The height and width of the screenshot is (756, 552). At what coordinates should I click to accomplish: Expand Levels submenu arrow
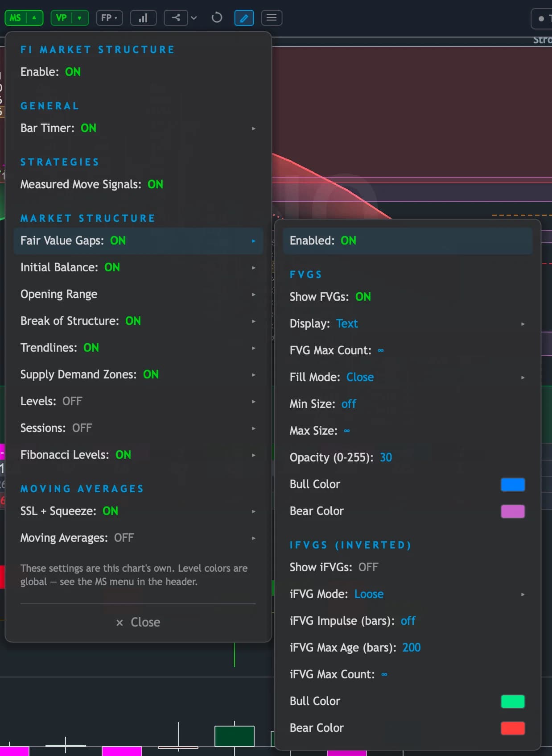(254, 401)
